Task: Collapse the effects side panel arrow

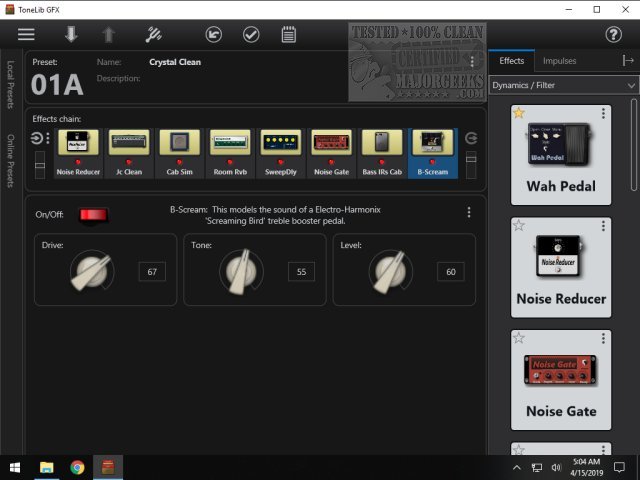Action: tap(628, 61)
